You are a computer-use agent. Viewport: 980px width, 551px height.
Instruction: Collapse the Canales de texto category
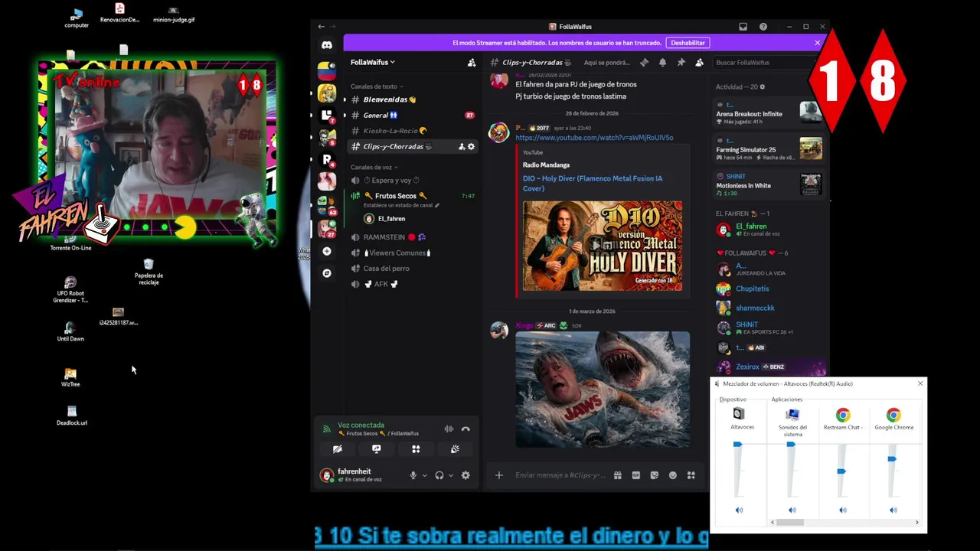tap(376, 86)
